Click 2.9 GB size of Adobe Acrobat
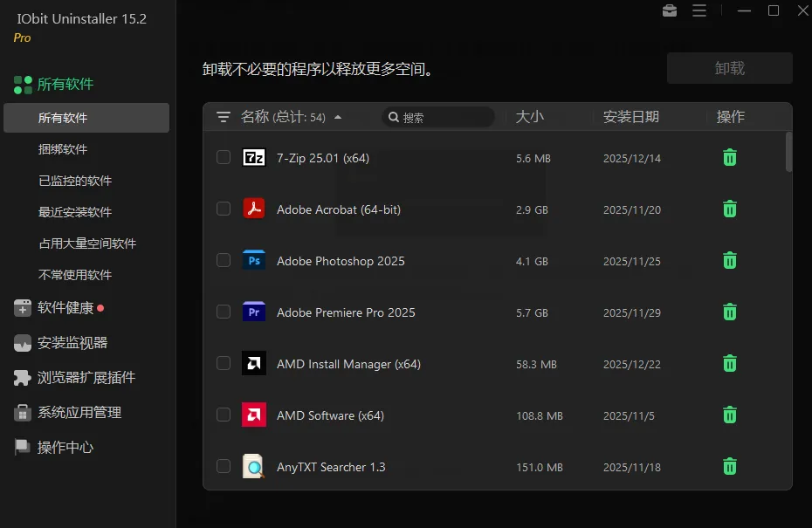Screen dimensions: 812x528 (x=532, y=209)
